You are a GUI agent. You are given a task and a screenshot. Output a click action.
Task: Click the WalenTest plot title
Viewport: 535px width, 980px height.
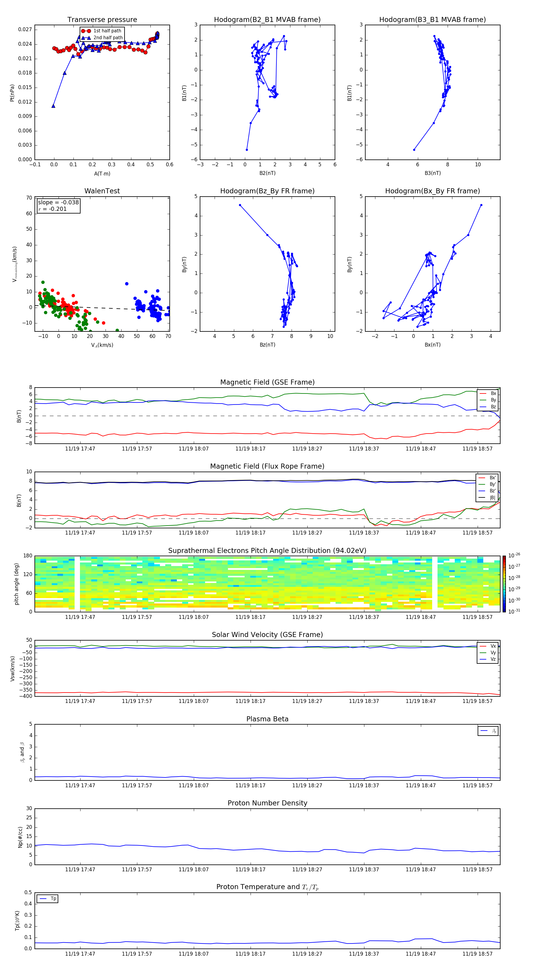102,191
